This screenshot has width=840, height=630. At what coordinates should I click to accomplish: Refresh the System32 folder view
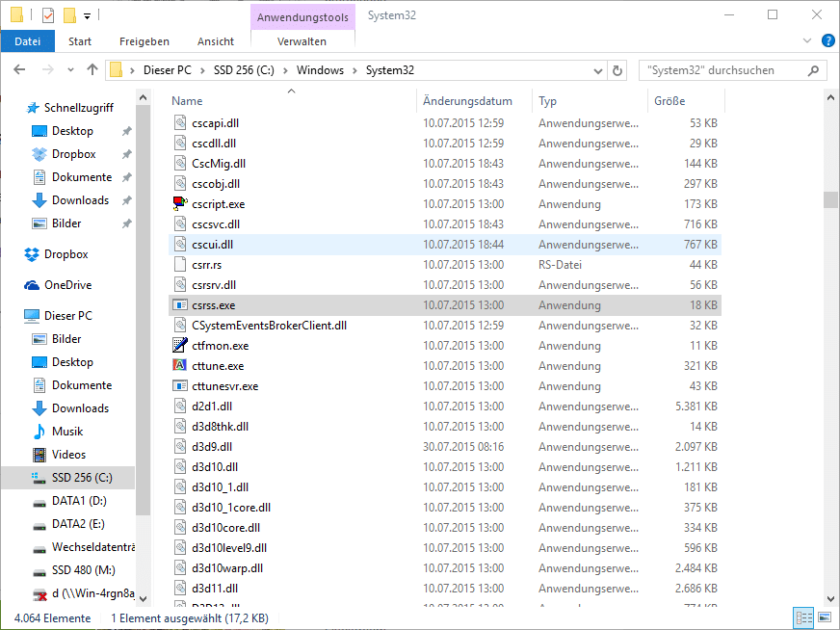[617, 70]
